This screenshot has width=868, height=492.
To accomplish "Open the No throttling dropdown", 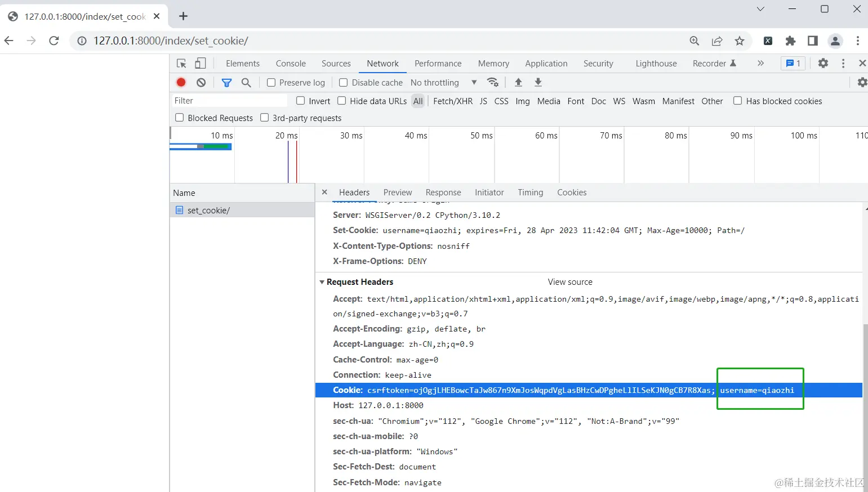I will click(444, 83).
